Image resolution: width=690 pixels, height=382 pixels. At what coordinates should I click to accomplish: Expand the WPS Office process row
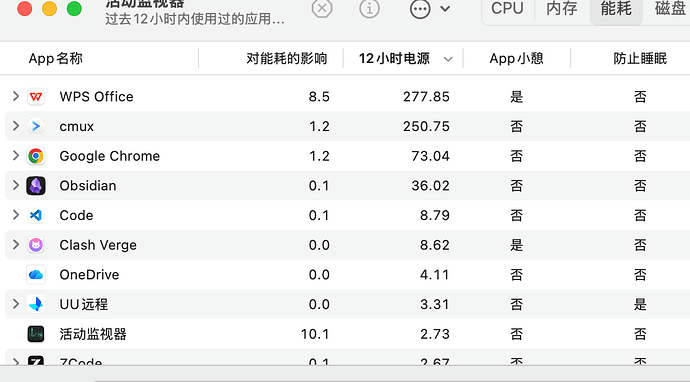point(16,96)
